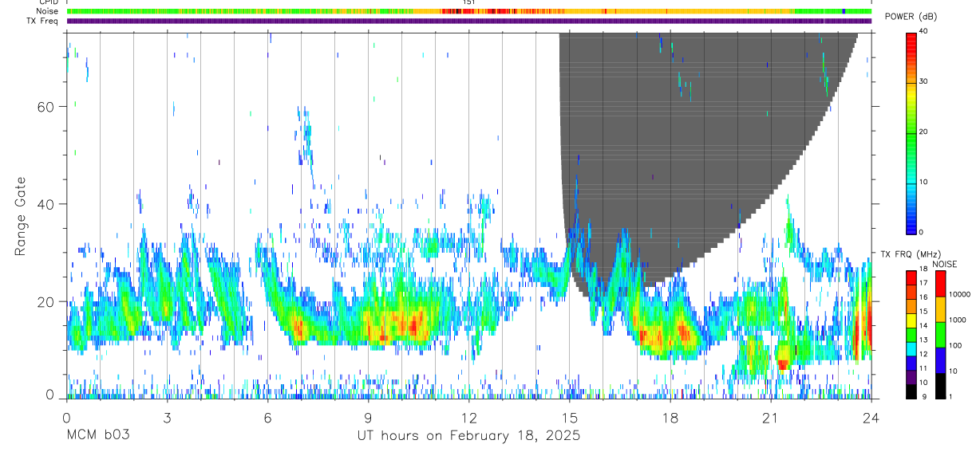Click the '16' label on the TX FRQ legend
Image resolution: width=980 pixels, height=452 pixels.
(x=923, y=297)
